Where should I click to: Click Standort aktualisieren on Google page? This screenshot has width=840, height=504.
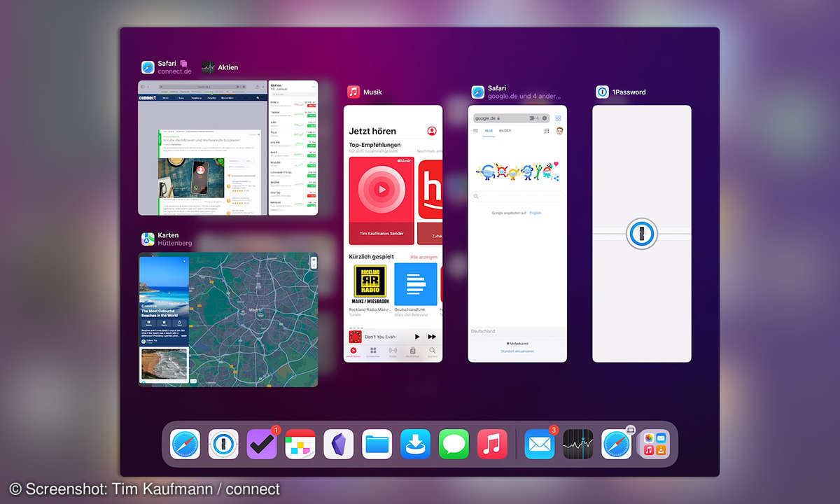[x=517, y=351]
